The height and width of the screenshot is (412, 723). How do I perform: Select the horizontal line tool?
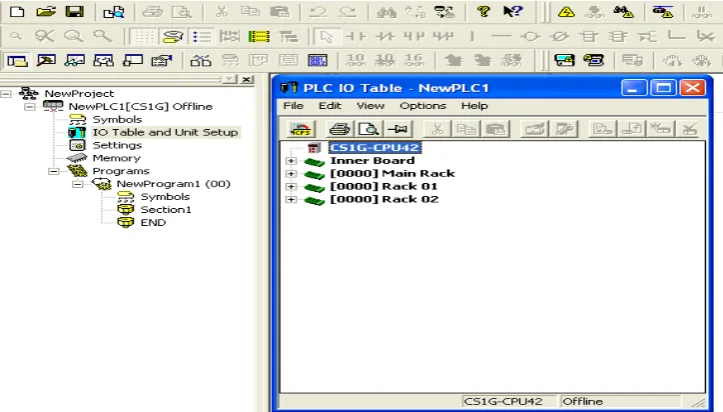501,36
